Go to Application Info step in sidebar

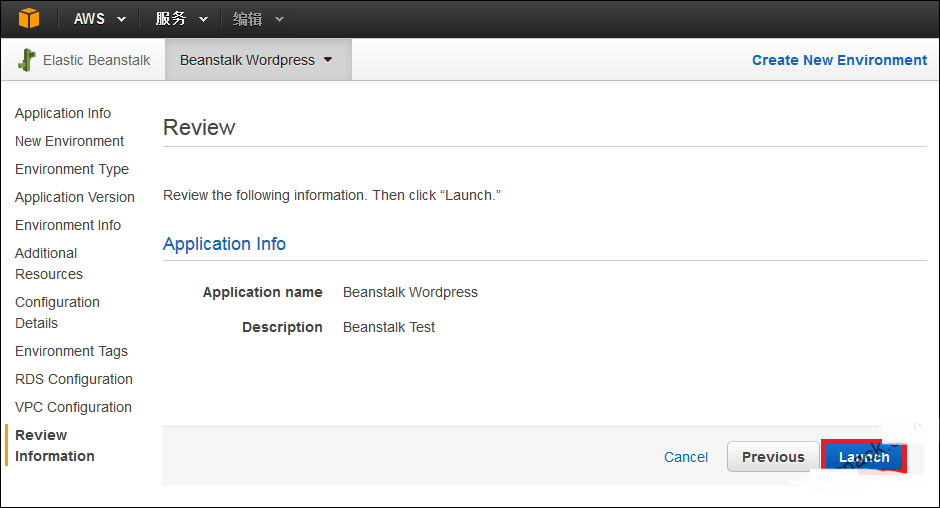pyautogui.click(x=63, y=113)
